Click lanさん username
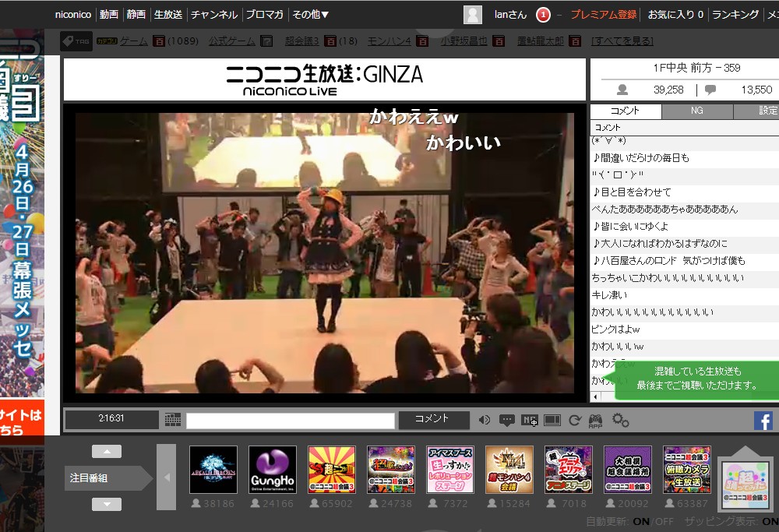779x532 pixels. pyautogui.click(x=510, y=15)
